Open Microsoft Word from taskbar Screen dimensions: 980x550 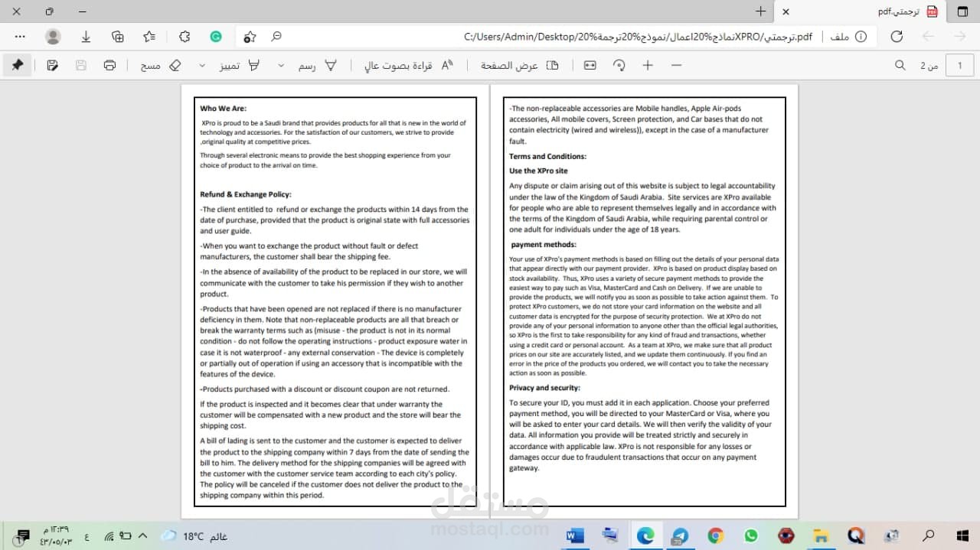(575, 535)
